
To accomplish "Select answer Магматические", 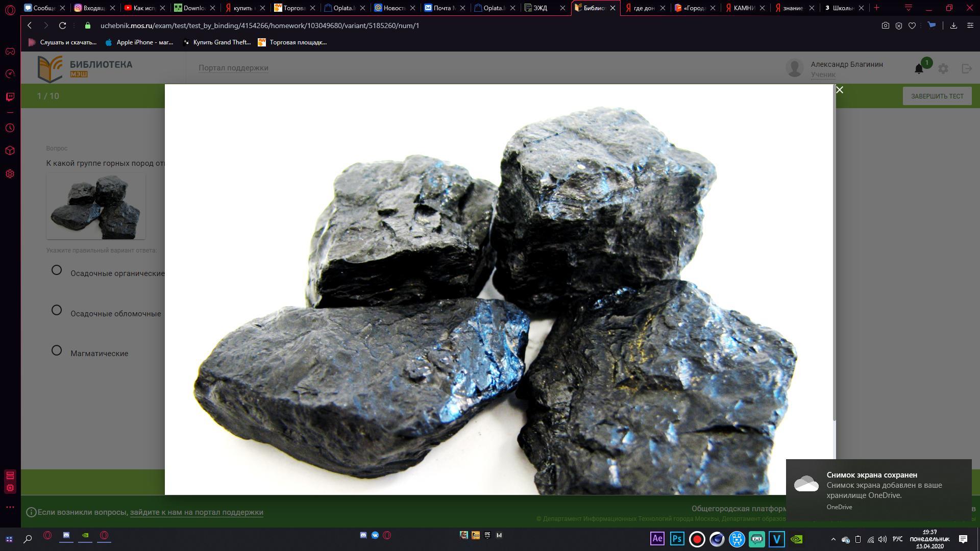I will tap(57, 350).
